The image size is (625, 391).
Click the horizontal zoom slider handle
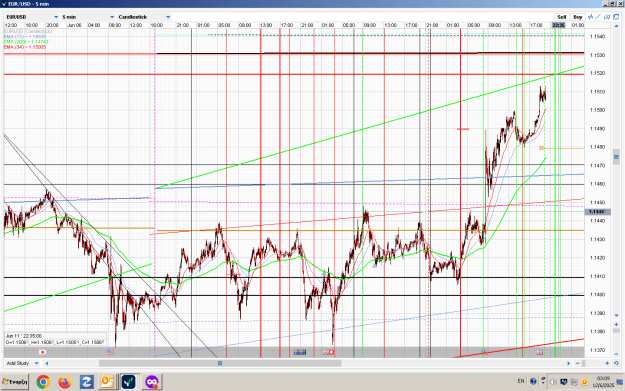pyautogui.click(x=584, y=363)
